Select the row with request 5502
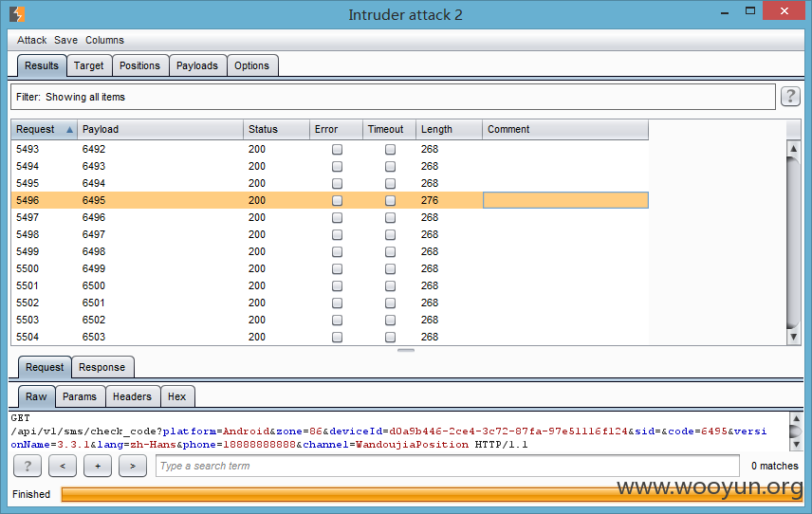812x514 pixels. (329, 303)
